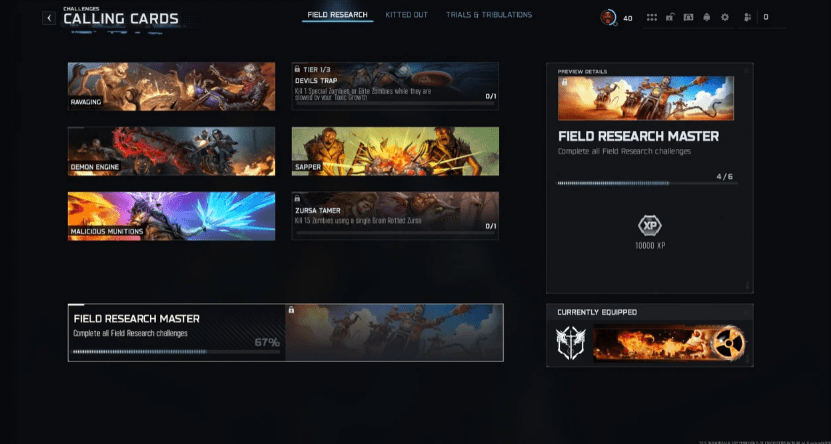831x444 pixels.
Task: Open the grid menu icon
Action: click(x=652, y=18)
